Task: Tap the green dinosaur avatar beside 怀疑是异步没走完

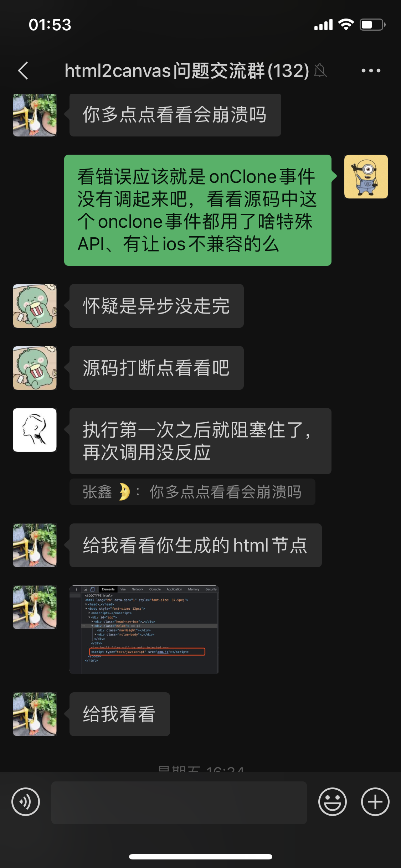Action: tap(35, 306)
